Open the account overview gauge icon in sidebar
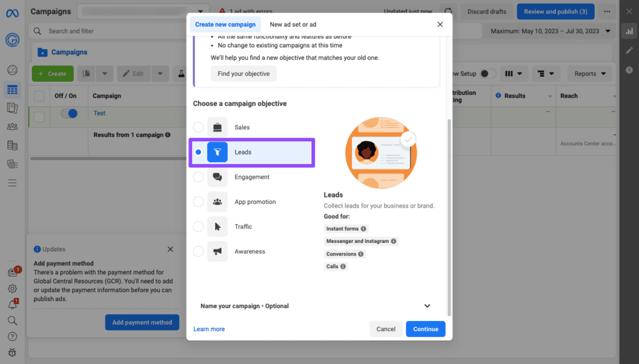The height and width of the screenshot is (364, 639). click(12, 70)
